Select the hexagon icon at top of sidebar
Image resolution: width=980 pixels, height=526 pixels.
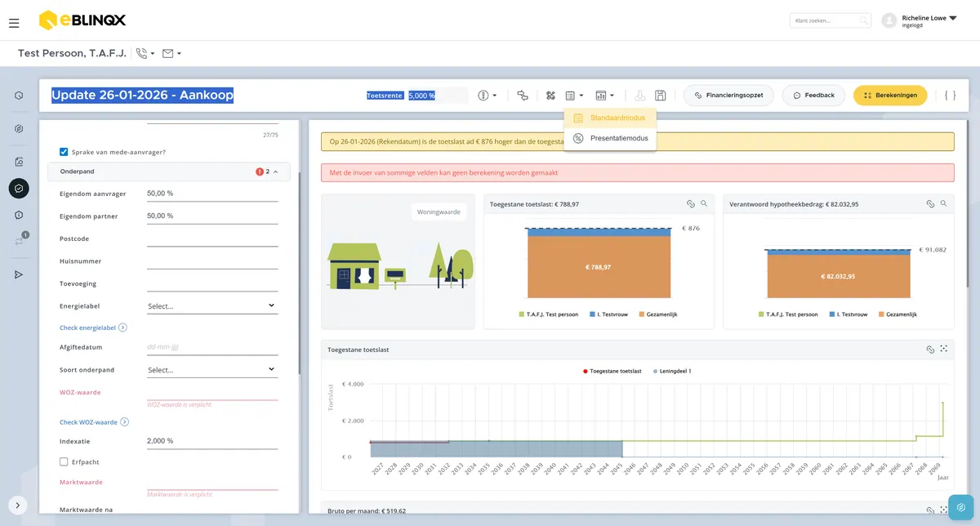19,96
